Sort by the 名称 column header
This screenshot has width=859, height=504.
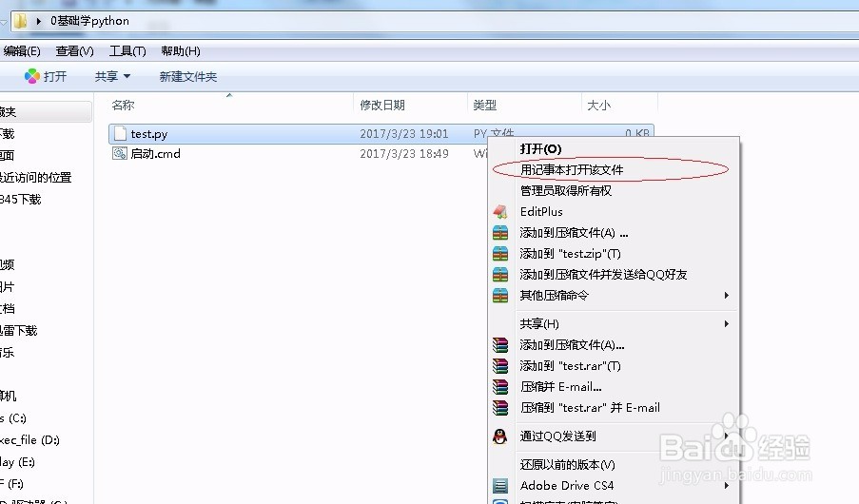[123, 106]
